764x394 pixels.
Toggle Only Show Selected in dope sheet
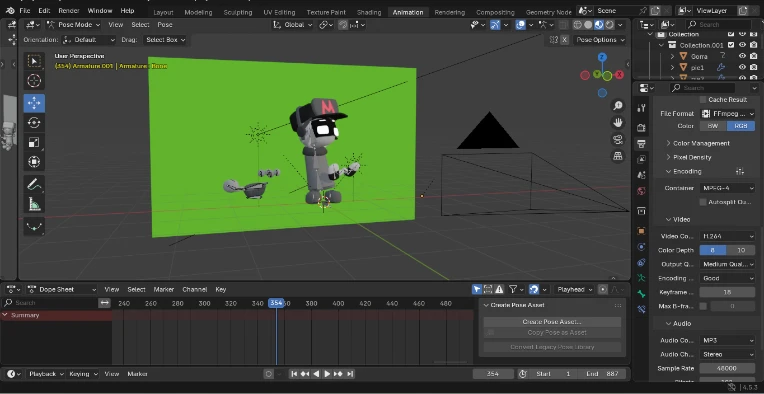[x=477, y=289]
